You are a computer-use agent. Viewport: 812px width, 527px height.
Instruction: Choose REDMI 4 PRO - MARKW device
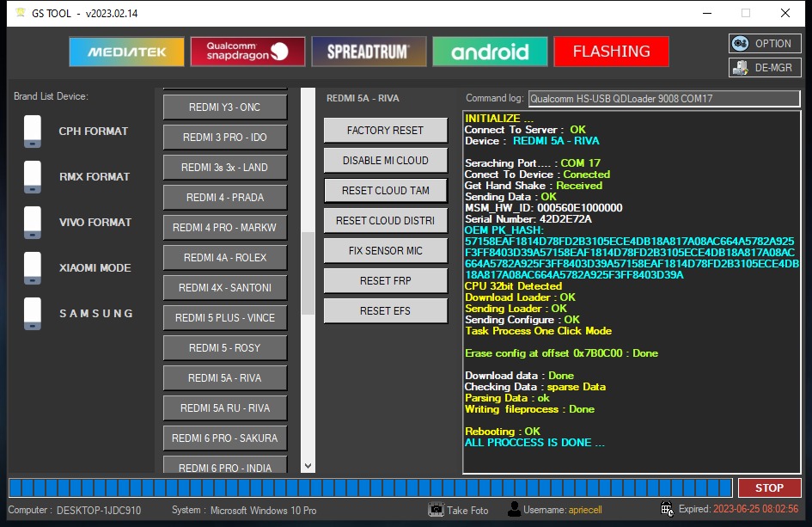[225, 228]
